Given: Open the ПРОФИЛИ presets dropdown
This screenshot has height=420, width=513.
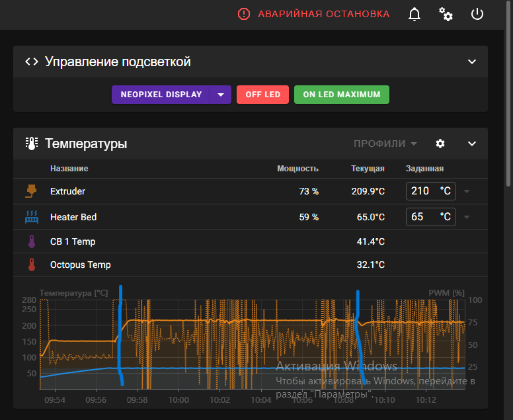Looking at the screenshot, I should 385,144.
